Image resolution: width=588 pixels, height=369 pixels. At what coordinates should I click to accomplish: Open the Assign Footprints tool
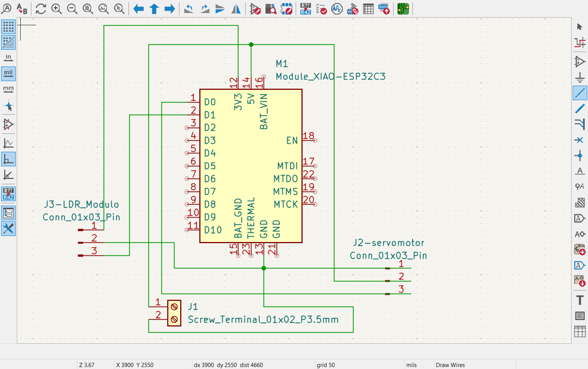(x=352, y=9)
